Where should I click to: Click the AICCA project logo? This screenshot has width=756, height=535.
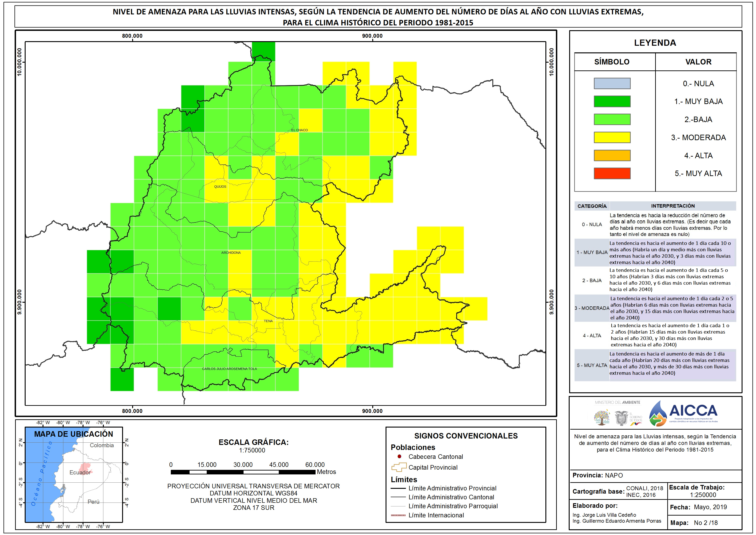tap(683, 413)
